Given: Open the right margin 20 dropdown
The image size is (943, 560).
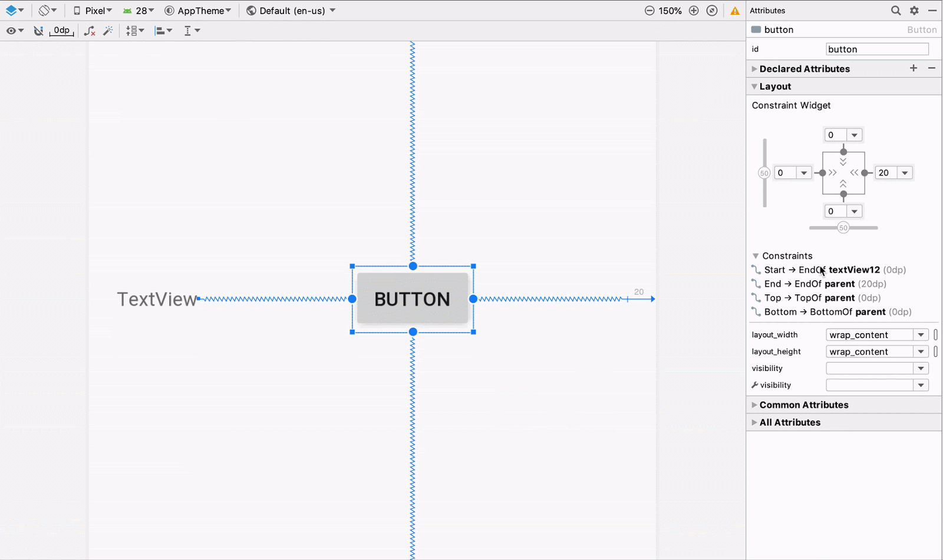Looking at the screenshot, I should [905, 173].
